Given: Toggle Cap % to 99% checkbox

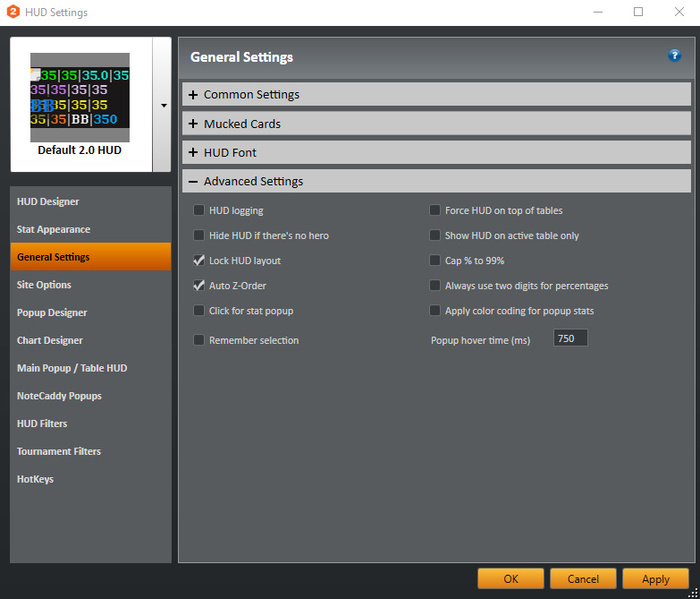Looking at the screenshot, I should click(434, 260).
